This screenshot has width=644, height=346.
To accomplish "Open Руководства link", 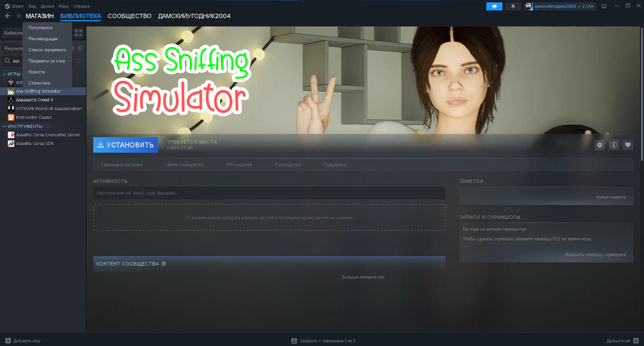I will (x=287, y=164).
